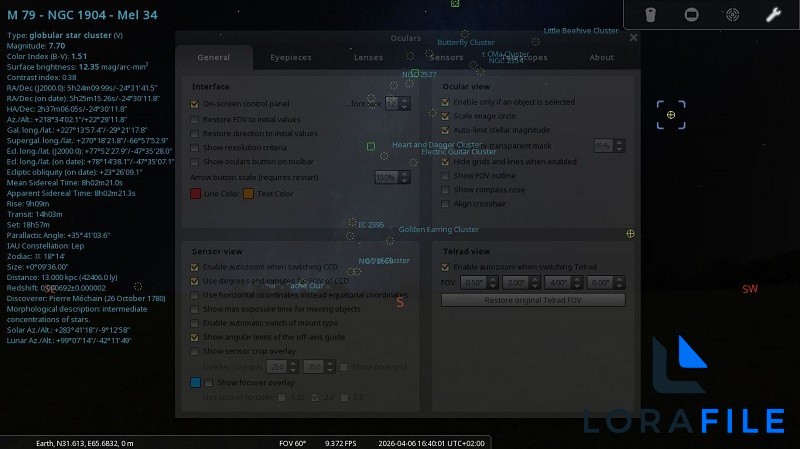Pick the red Line Color swatch
The width and height of the screenshot is (800, 449).
(x=195, y=193)
